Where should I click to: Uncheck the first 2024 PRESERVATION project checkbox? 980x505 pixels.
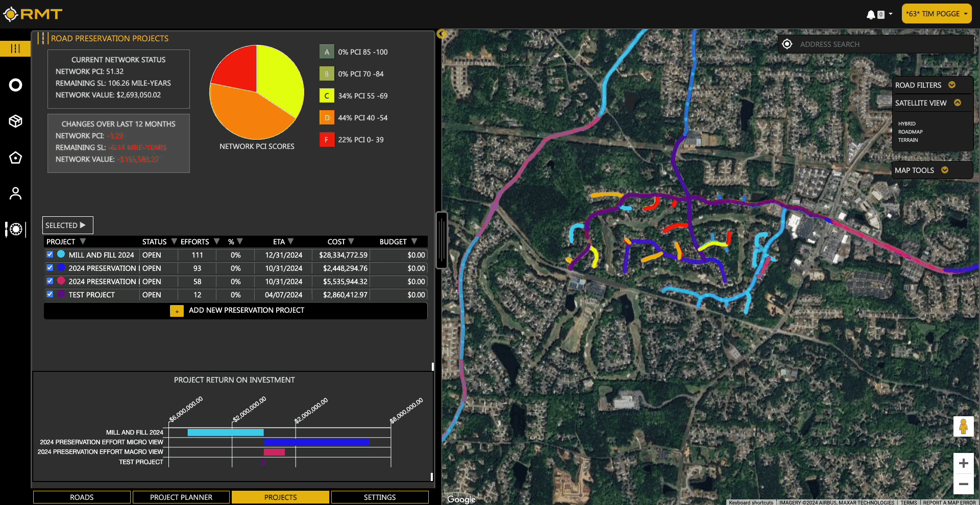point(50,268)
